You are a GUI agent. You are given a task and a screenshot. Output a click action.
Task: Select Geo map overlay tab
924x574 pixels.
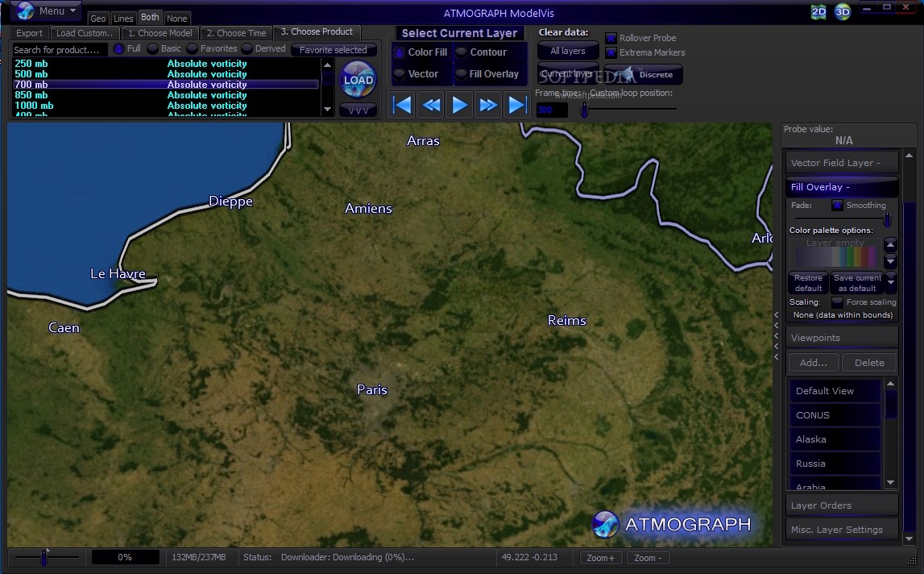(98, 19)
